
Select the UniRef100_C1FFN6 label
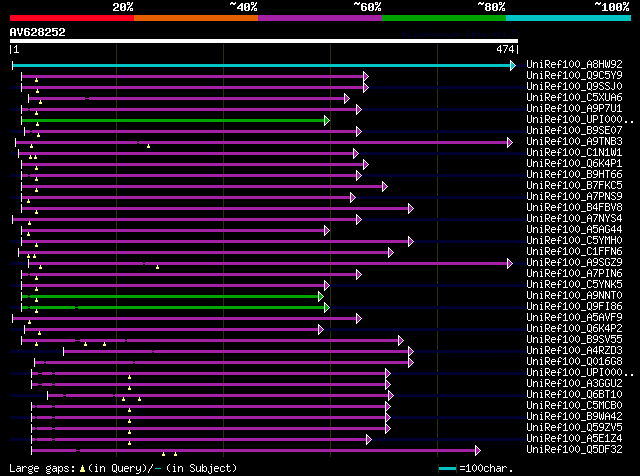click(574, 252)
